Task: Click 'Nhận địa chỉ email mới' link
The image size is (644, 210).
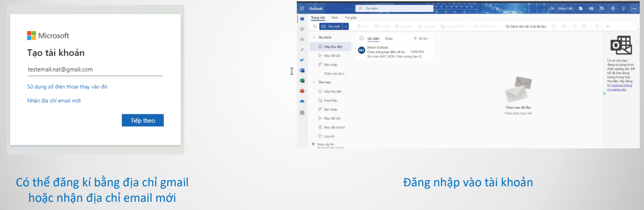Action: (x=54, y=101)
